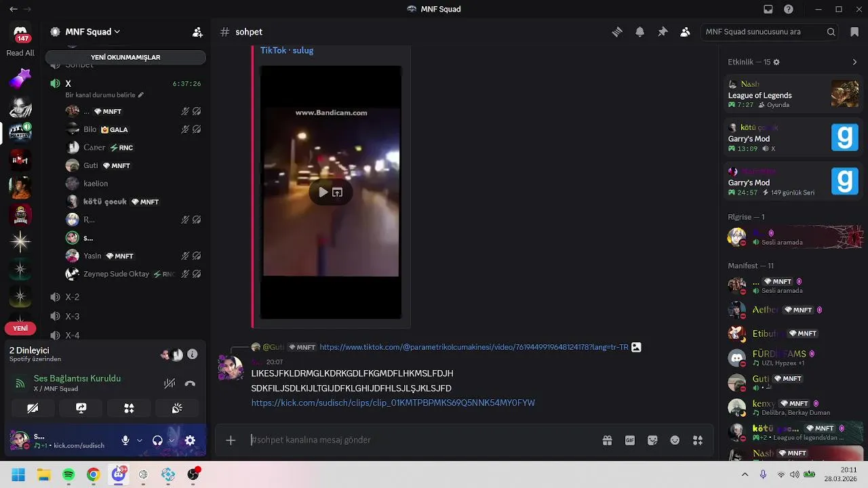Start screen share in voice panel
Image resolution: width=868 pixels, height=488 pixels.
click(x=81, y=408)
